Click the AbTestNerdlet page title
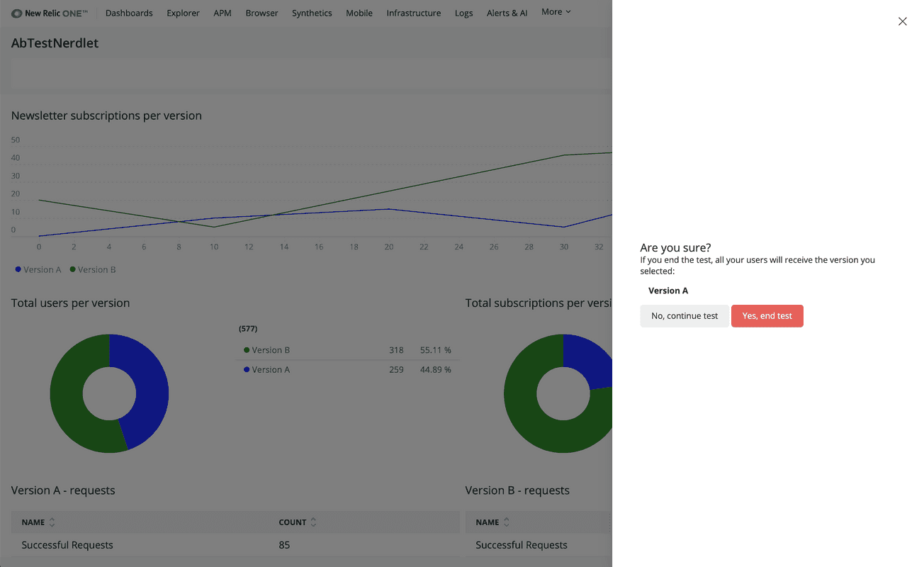This screenshot has height=567, width=924. coord(55,43)
